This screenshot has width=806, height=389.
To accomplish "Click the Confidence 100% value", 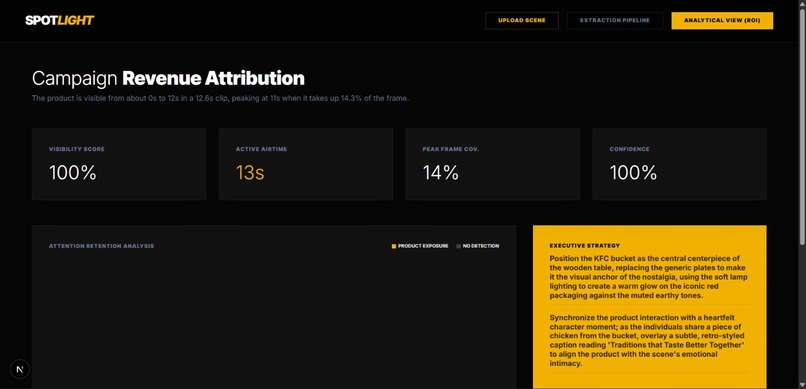I will click(x=633, y=173).
